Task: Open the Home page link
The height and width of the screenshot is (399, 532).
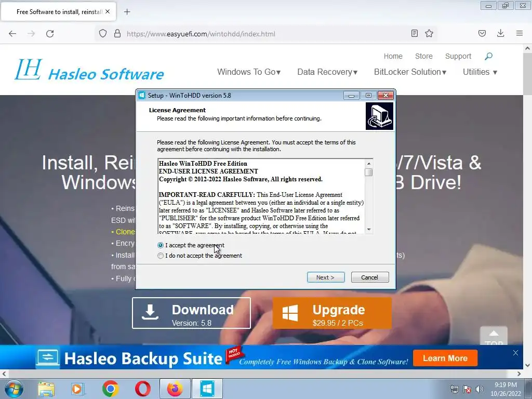Action: tap(393, 56)
